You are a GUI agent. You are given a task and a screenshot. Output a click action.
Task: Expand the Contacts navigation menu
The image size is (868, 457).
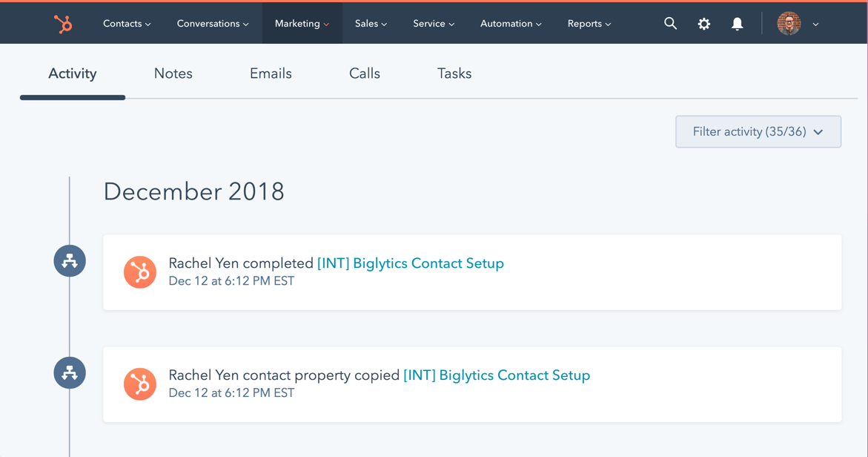click(127, 24)
